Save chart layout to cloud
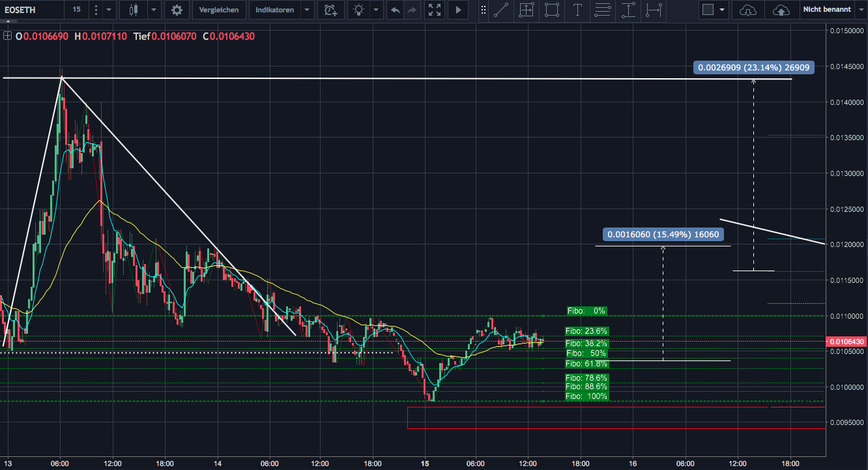Image resolution: width=868 pixels, height=470 pixels. (781, 10)
